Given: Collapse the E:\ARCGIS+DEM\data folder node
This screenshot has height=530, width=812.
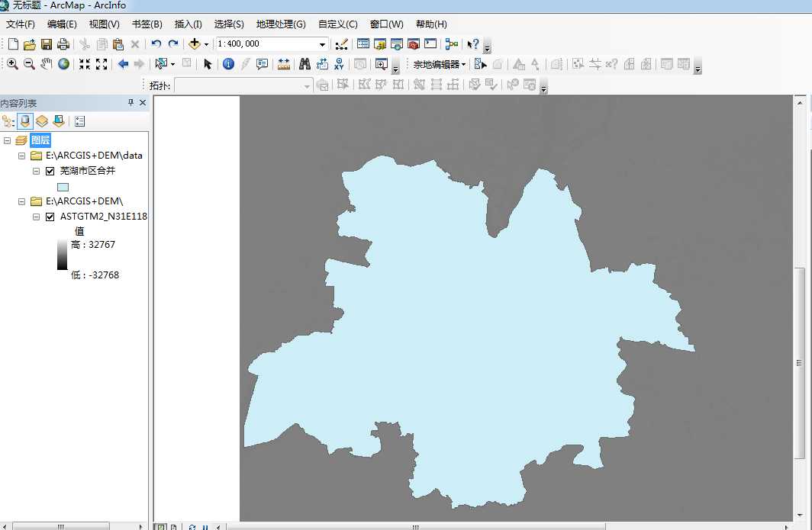Looking at the screenshot, I should tap(21, 156).
